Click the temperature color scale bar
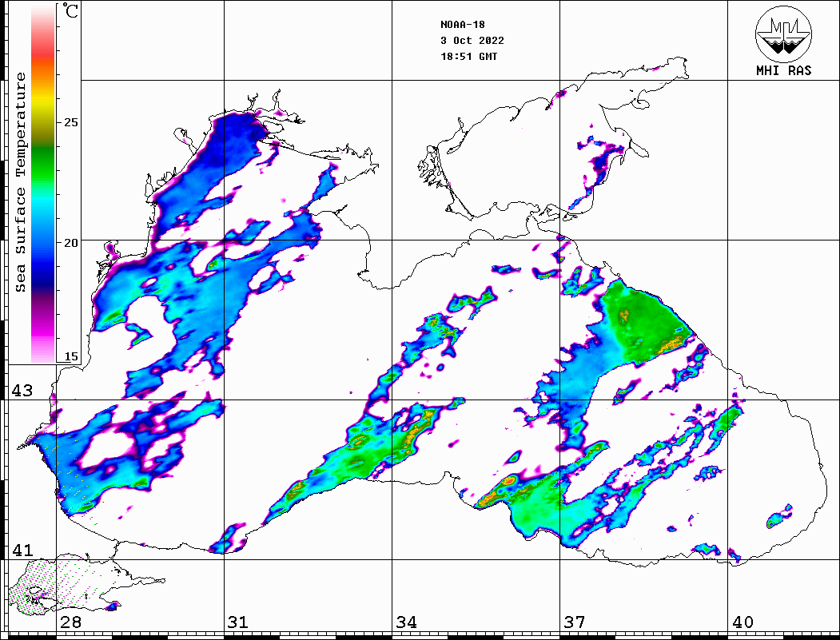The width and height of the screenshot is (840, 640). pyautogui.click(x=43, y=185)
